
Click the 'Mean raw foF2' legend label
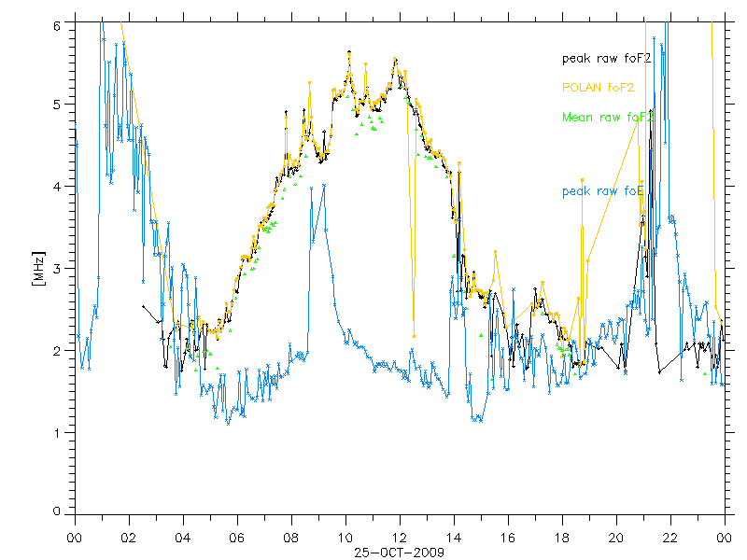607,118
